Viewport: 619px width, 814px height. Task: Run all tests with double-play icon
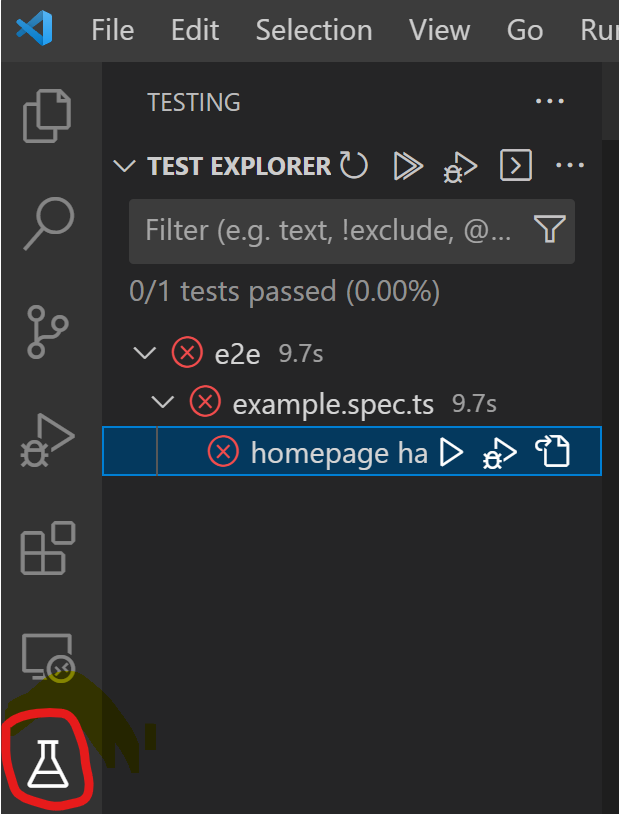pos(408,166)
